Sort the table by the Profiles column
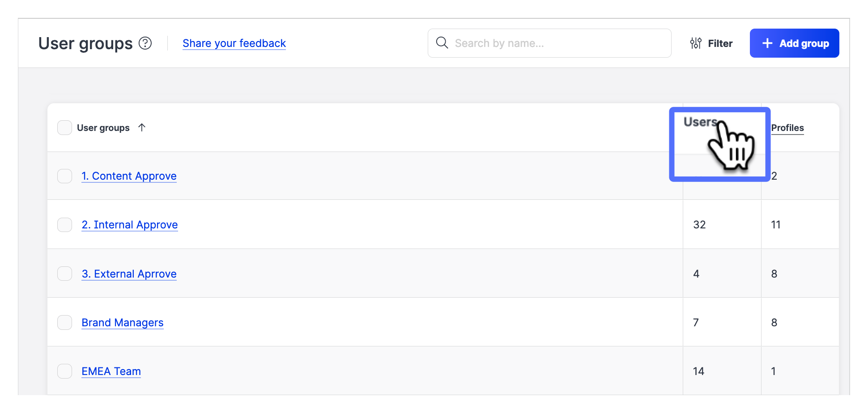This screenshot has height=413, width=868. (787, 127)
